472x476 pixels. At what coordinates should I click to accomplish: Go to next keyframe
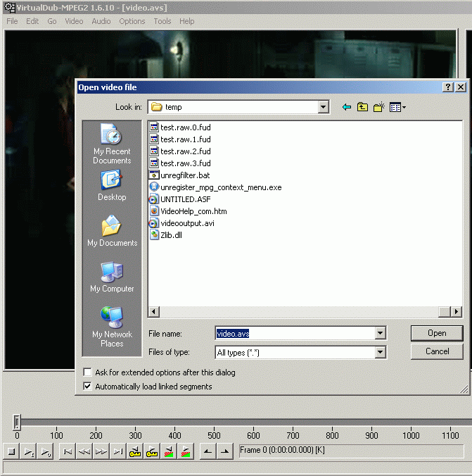pyautogui.click(x=152, y=451)
